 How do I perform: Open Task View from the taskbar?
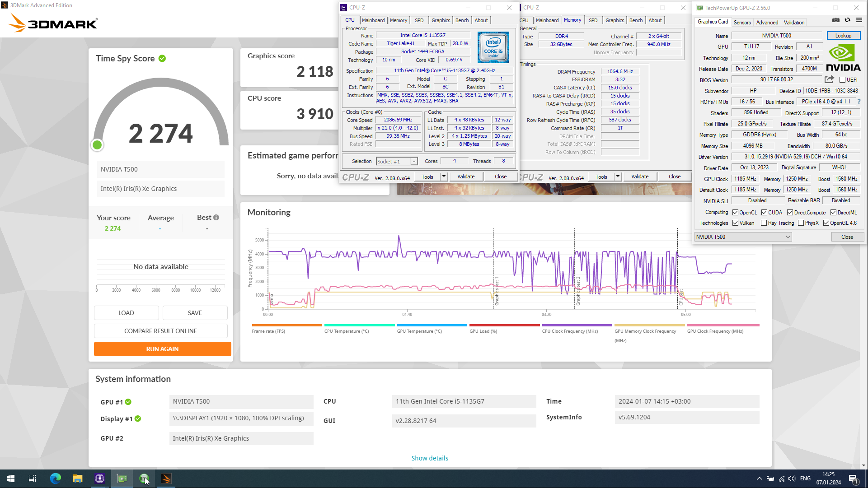pyautogui.click(x=33, y=479)
